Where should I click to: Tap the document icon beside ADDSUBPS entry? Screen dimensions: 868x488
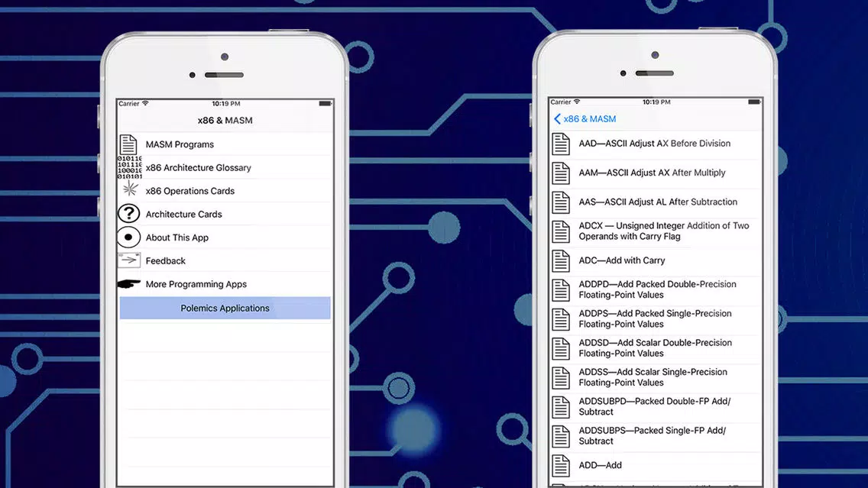click(x=561, y=437)
